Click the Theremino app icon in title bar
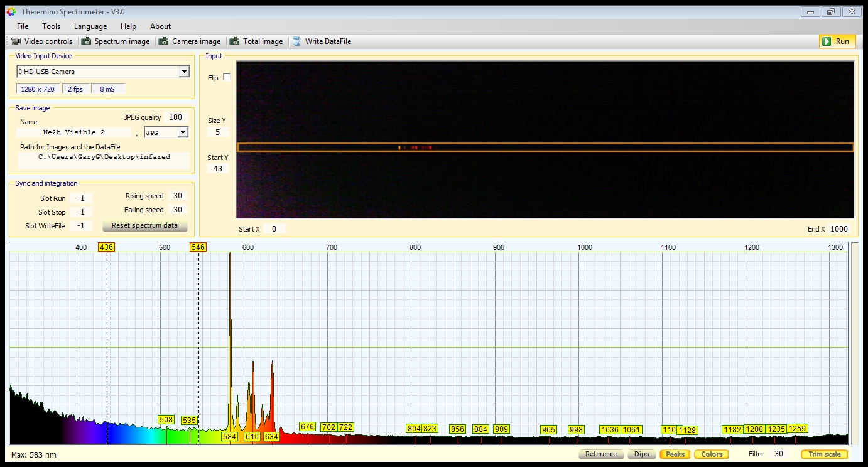Screen dimensions: 868x467 pos(11,11)
